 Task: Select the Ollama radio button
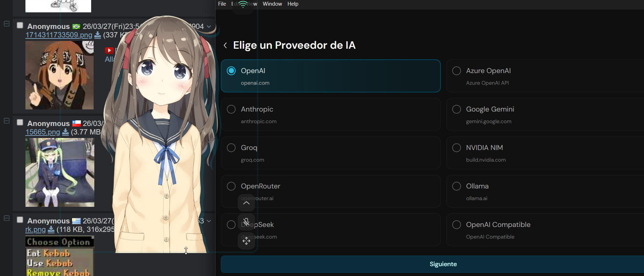[457, 186]
